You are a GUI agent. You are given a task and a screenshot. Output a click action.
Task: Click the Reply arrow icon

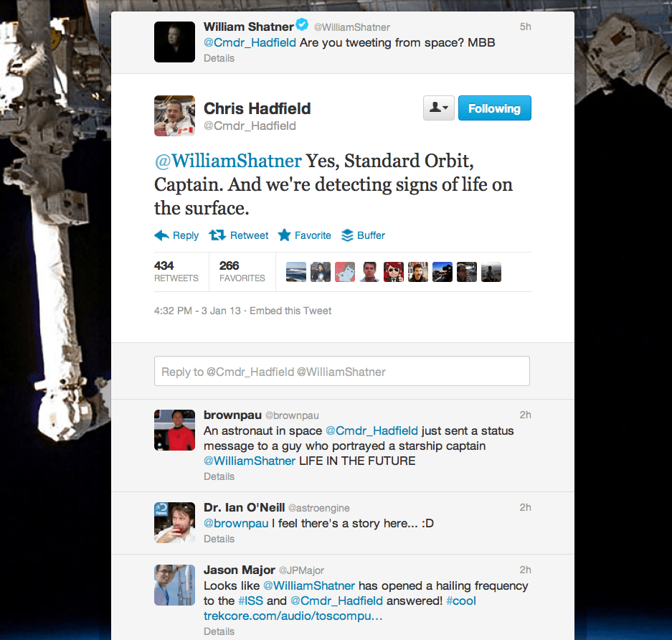point(161,235)
